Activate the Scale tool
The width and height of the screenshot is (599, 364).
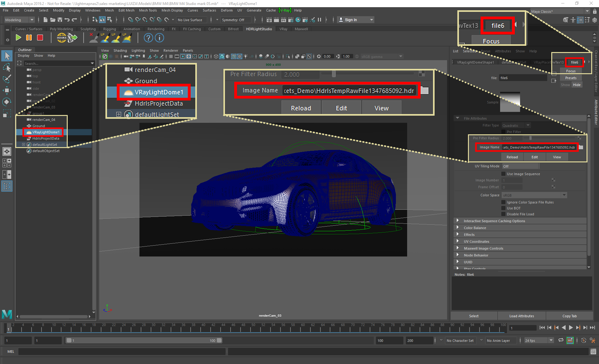[7, 113]
